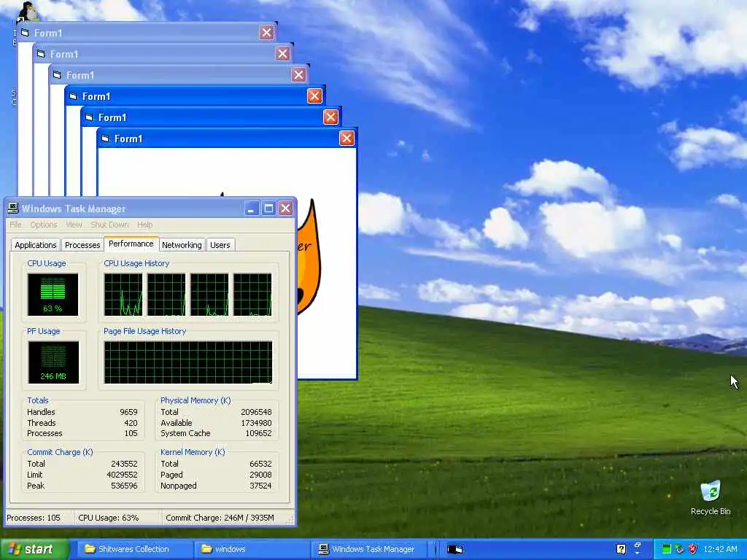This screenshot has height=560, width=747.
Task: Click the Kernel Memory Paged value 29008
Action: click(x=260, y=475)
